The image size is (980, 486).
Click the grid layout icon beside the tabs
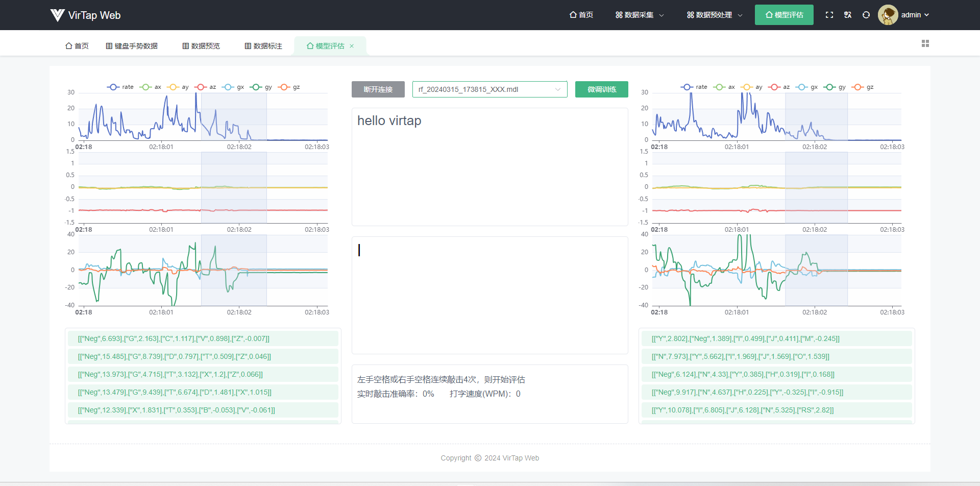click(x=925, y=43)
